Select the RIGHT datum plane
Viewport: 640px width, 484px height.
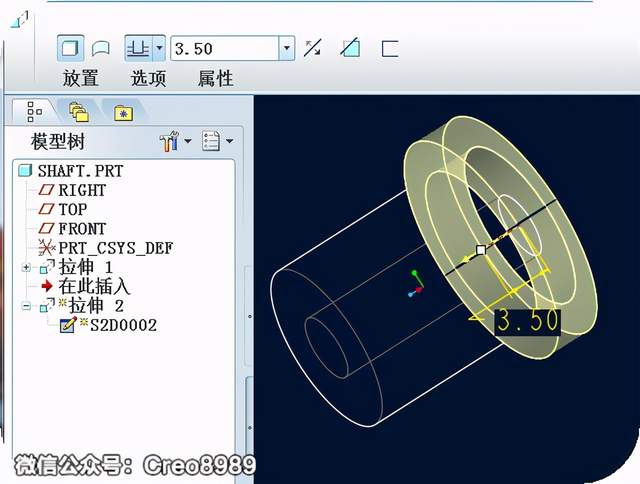point(82,190)
